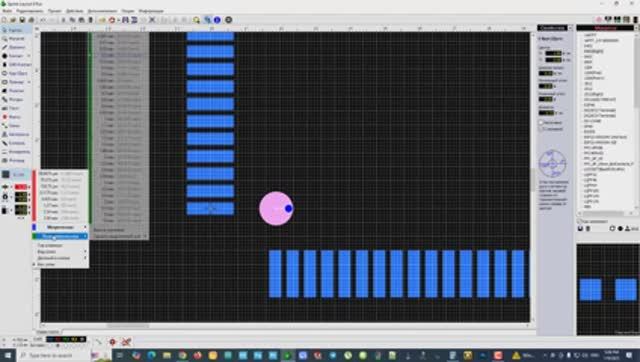Expand the Metric (Метрические) grid submenu
Image resolution: width=640 pixels, height=362 pixels.
point(60,227)
